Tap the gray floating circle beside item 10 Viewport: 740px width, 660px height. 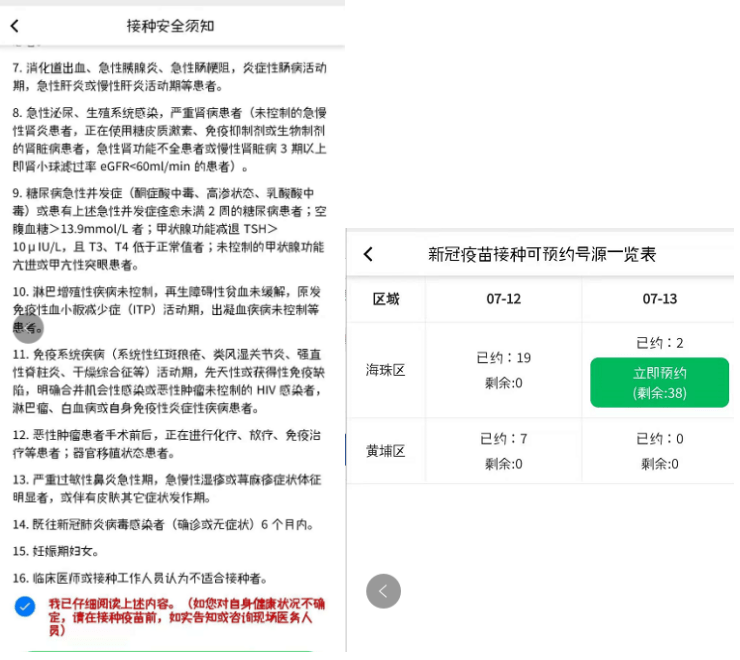[x=28, y=327]
